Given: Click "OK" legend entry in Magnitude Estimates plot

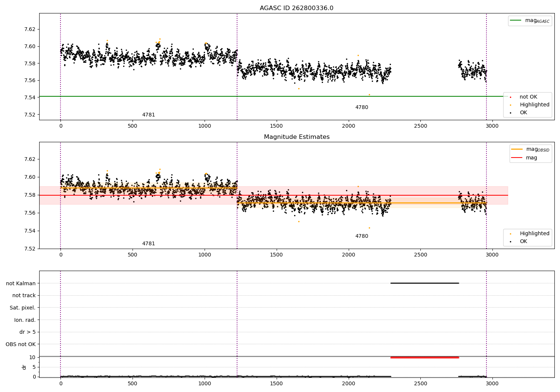Looking at the screenshot, I should [519, 242].
